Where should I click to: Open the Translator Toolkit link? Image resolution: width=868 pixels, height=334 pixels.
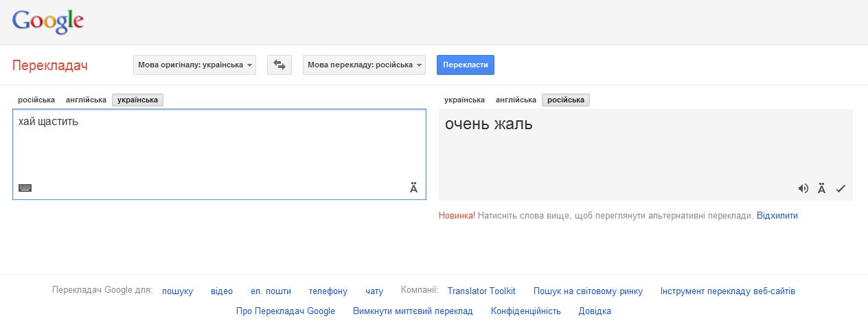481,291
